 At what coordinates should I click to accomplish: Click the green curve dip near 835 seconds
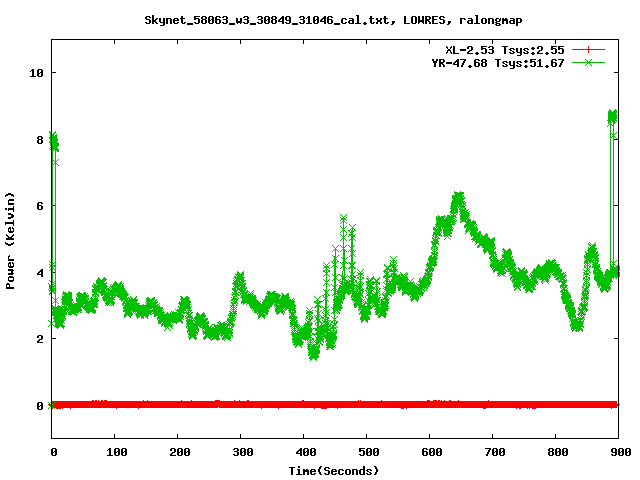tap(577, 326)
